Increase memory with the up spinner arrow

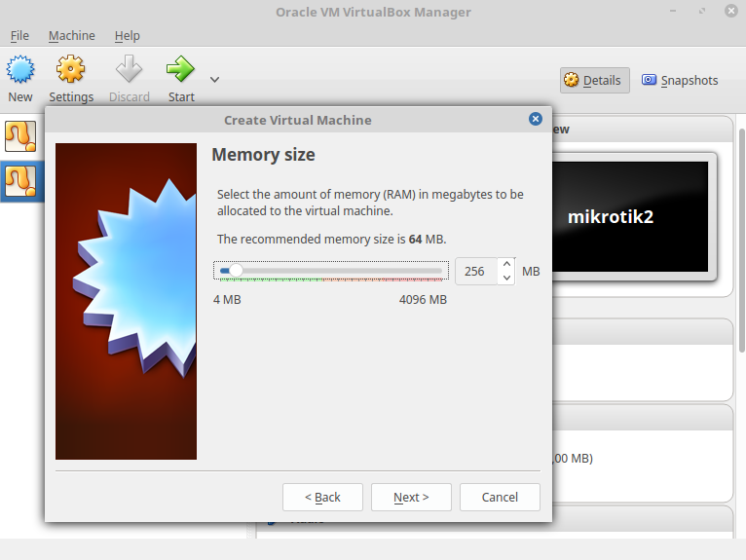coord(506,264)
